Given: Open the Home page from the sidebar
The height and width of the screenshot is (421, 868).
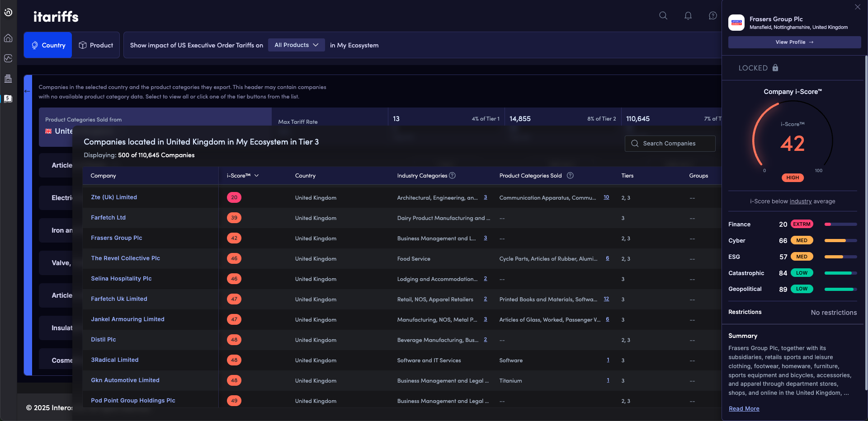Looking at the screenshot, I should pos(8,38).
